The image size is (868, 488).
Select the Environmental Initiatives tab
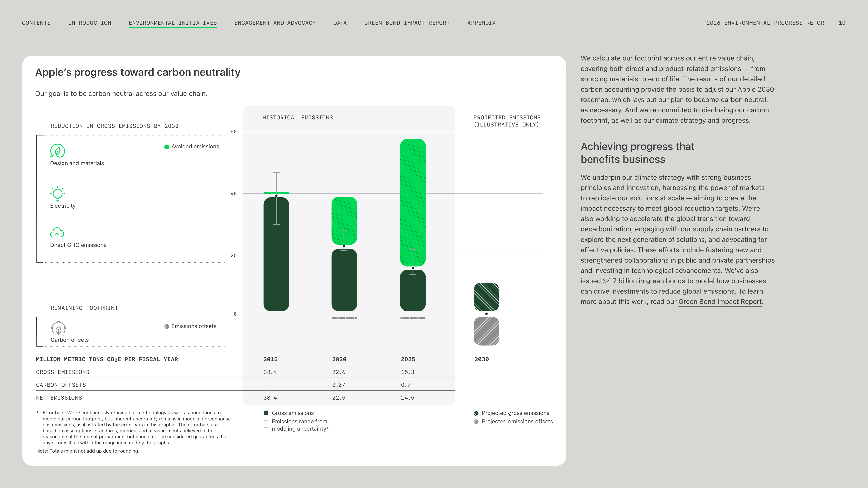[x=172, y=23]
